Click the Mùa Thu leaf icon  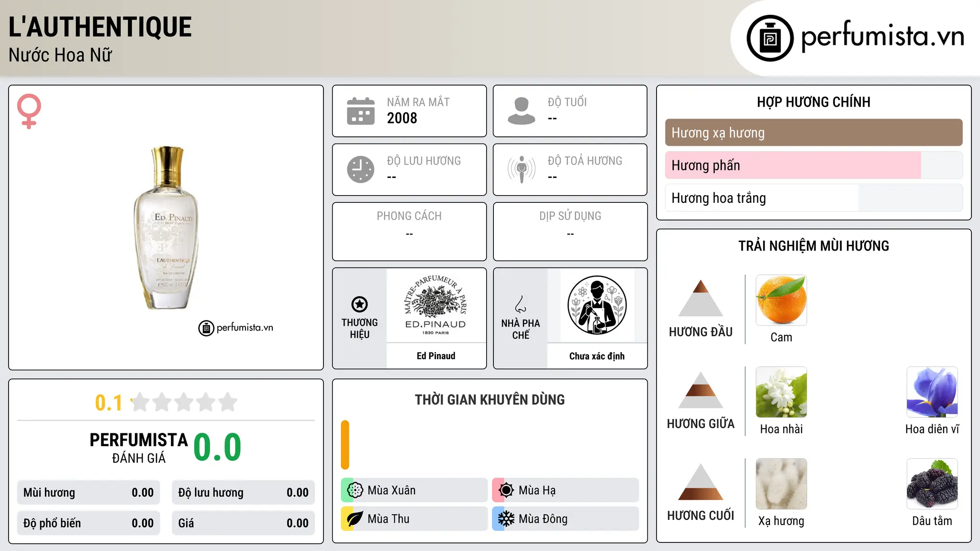[355, 519]
